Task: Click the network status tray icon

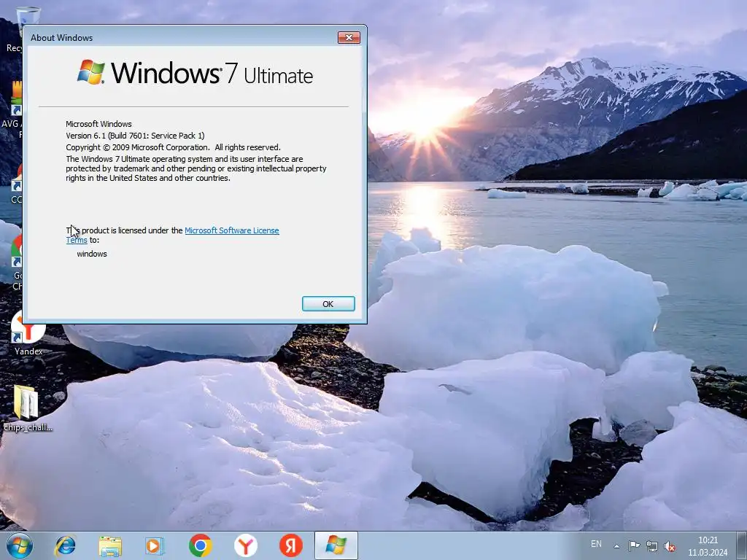Action: point(651,546)
